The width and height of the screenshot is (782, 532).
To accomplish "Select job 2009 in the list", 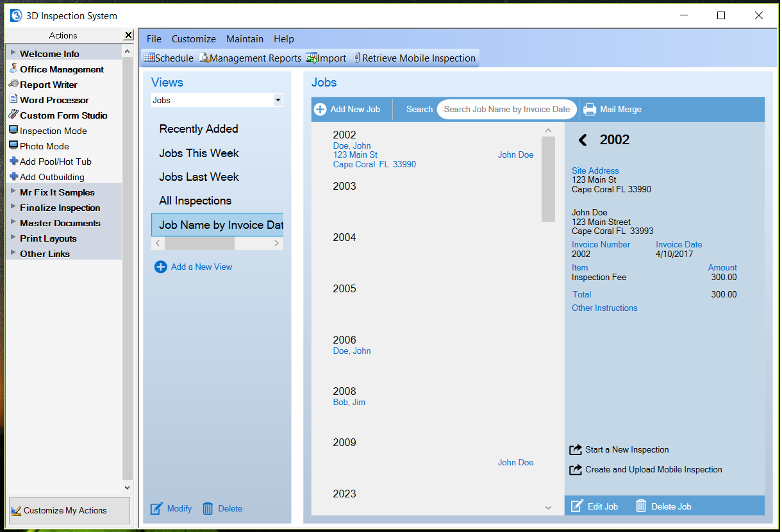I will [344, 442].
